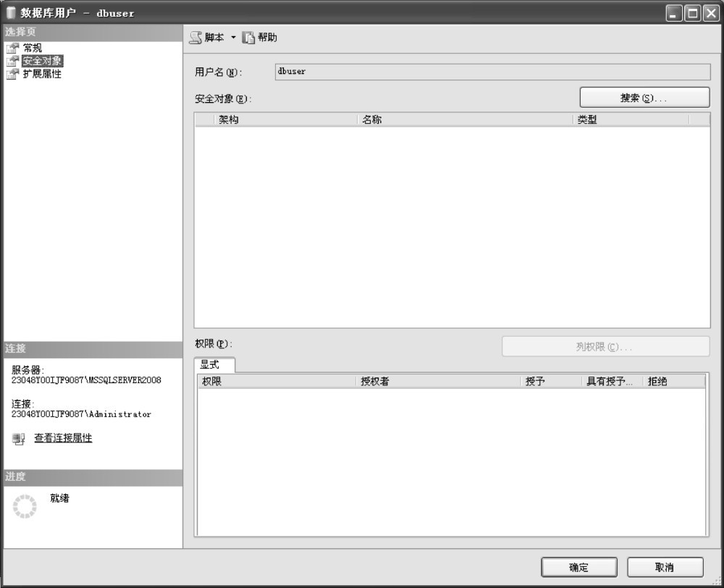The width and height of the screenshot is (724, 588).
Task: Confirm with the 确定 button
Action: pyautogui.click(x=579, y=568)
